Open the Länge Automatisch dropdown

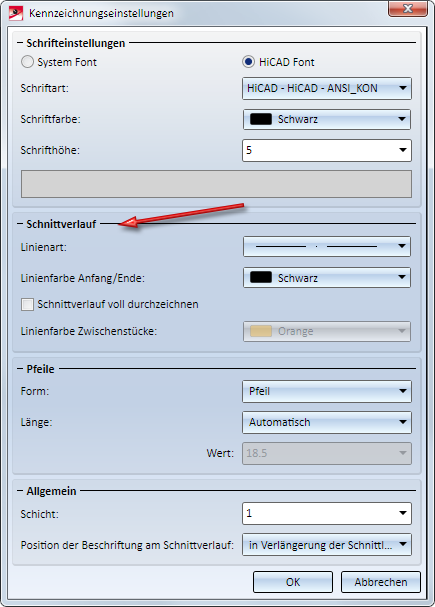tap(327, 422)
